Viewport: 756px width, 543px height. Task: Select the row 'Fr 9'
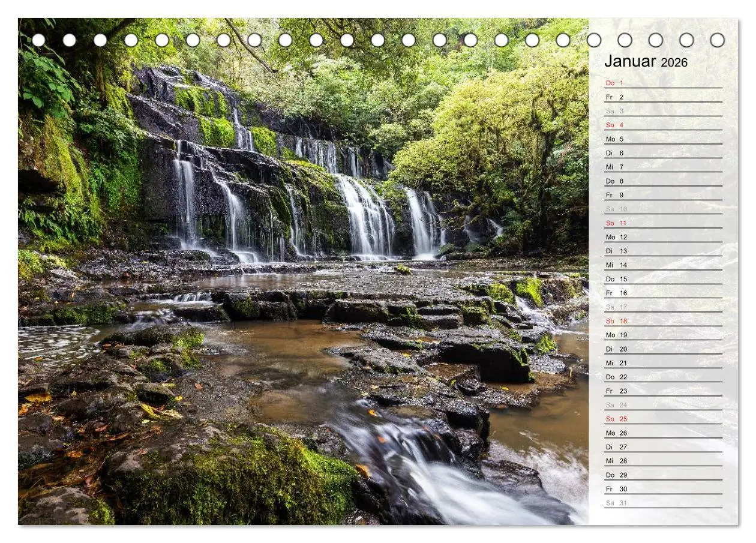point(663,194)
